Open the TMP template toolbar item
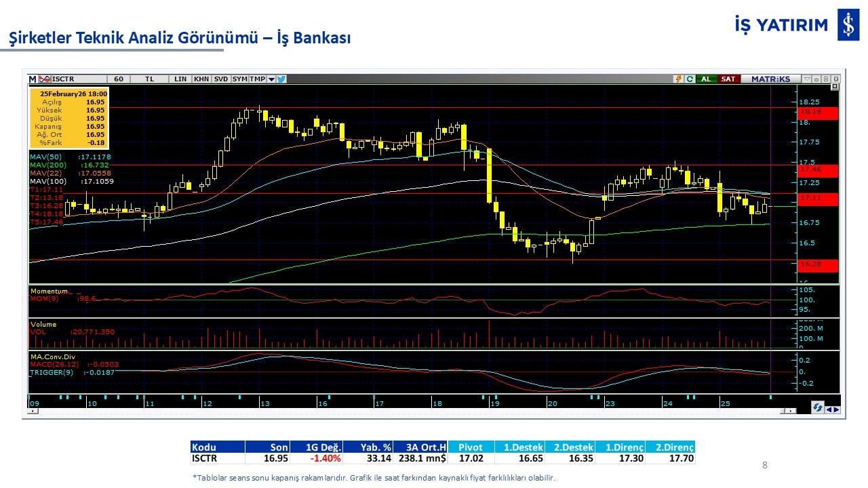 [258, 79]
